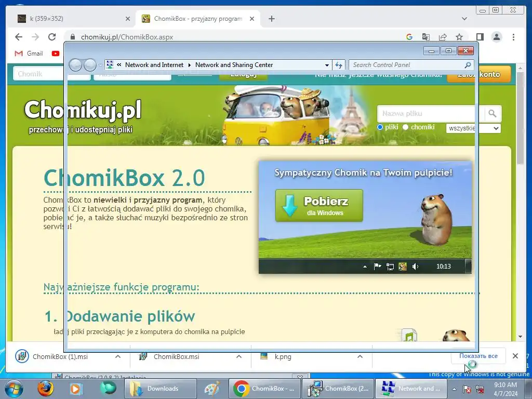Viewport: 532px width, 399px height.
Task: Toggle Chrome side panel icon
Action: coord(480,37)
